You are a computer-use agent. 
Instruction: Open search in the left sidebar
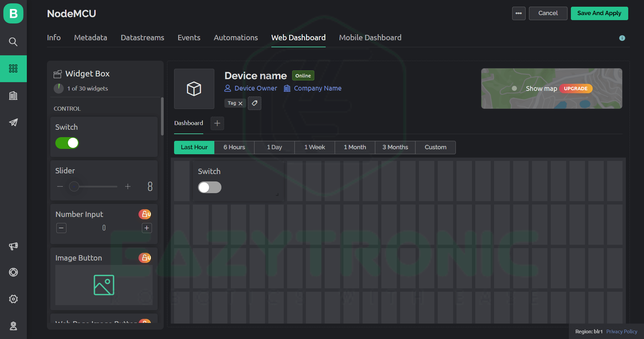pos(13,42)
